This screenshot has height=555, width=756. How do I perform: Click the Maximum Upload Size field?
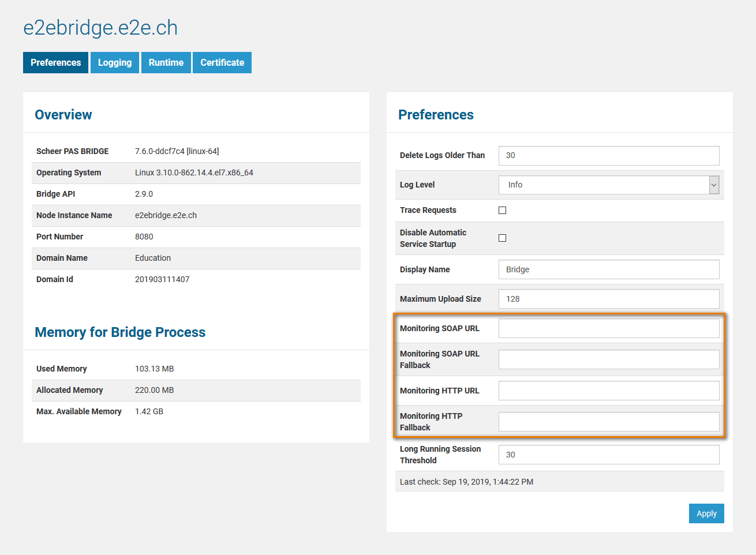609,299
